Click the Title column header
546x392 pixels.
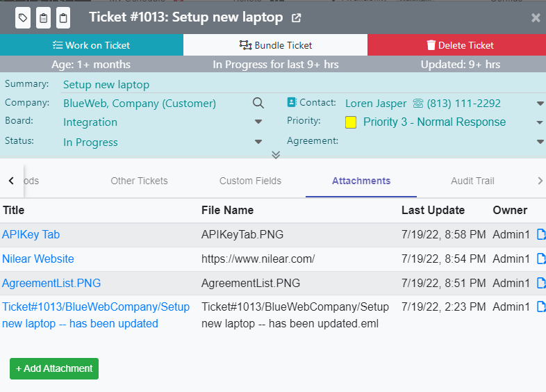(14, 210)
